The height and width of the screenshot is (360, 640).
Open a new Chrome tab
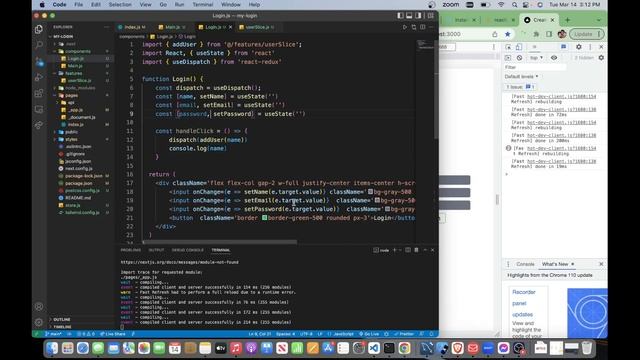coord(567,20)
